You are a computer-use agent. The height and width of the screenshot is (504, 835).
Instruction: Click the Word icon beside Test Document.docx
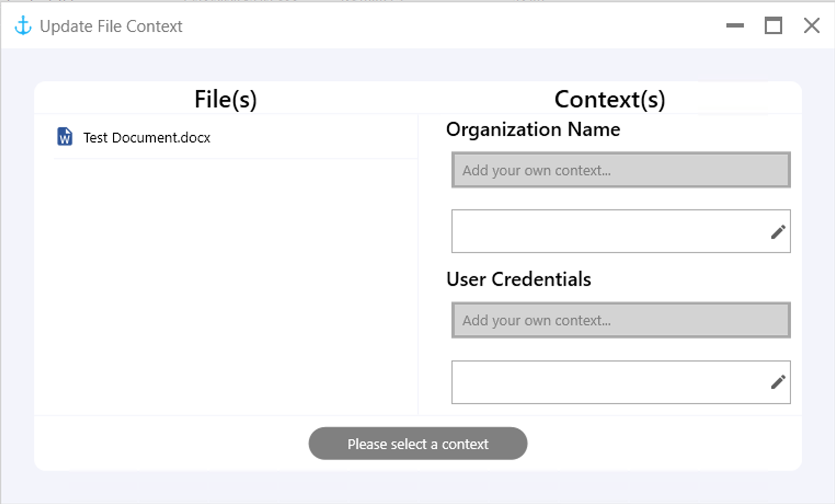point(65,137)
